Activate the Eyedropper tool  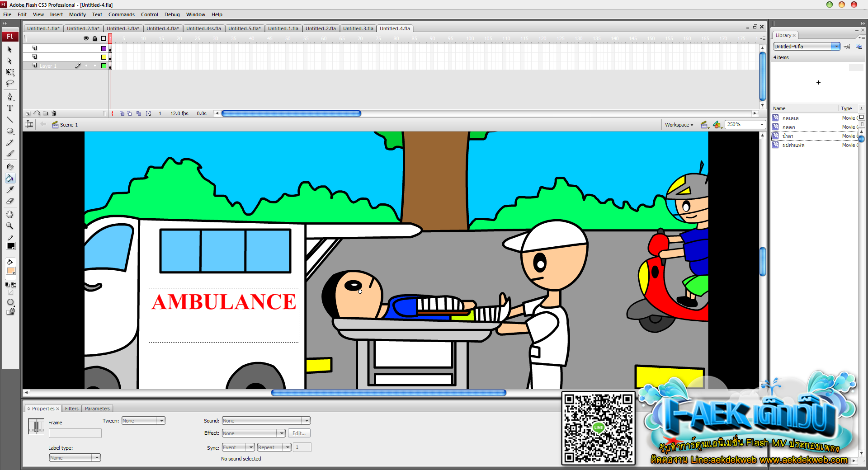click(10, 189)
